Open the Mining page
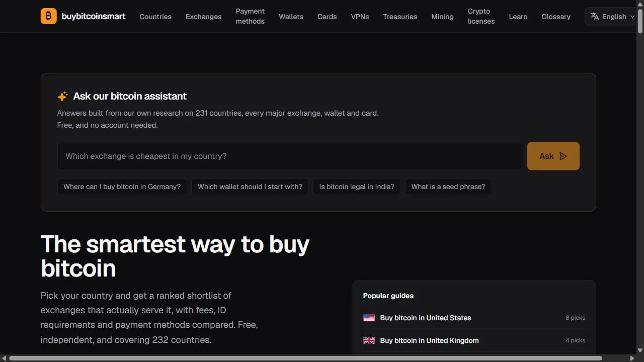Screen dimensions: 644x362 pos(442,17)
